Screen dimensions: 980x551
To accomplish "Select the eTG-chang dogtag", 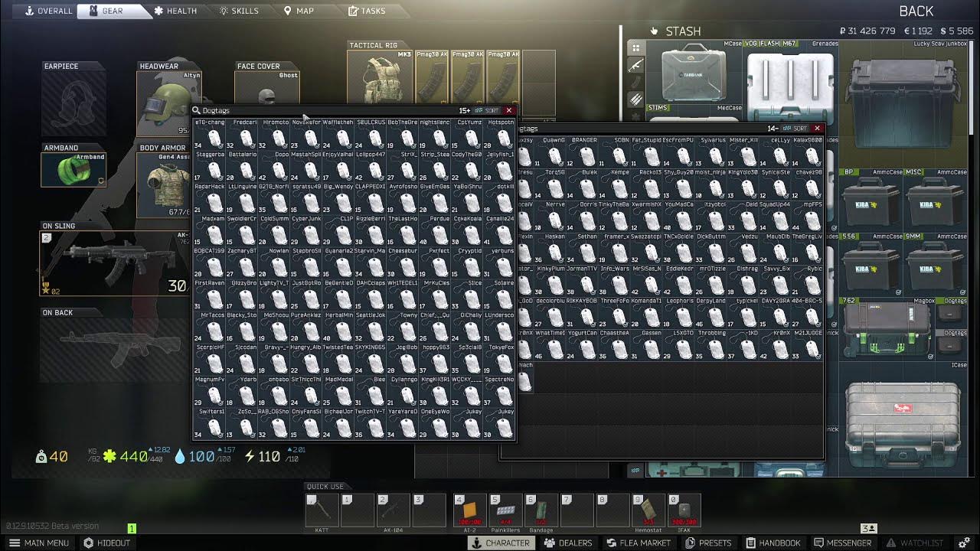I will pos(210,135).
